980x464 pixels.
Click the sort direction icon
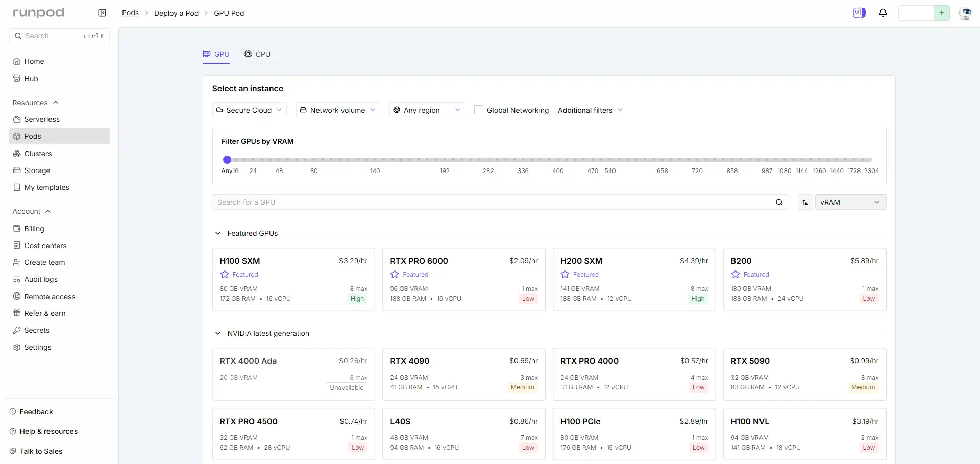(x=805, y=202)
